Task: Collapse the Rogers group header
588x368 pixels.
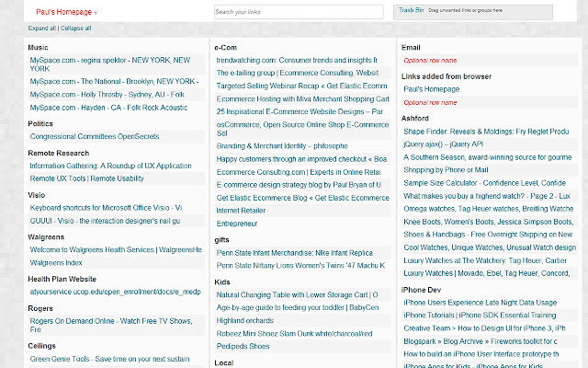Action: coord(40,309)
